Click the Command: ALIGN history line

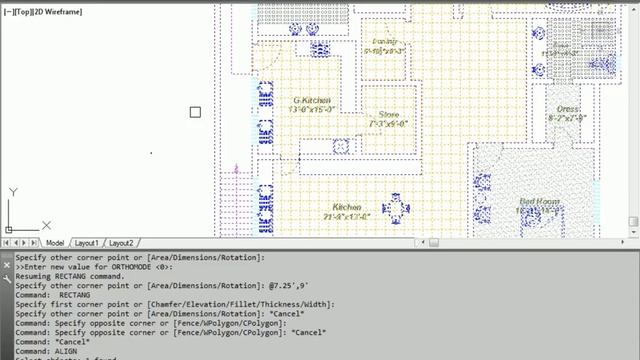[x=46, y=351]
